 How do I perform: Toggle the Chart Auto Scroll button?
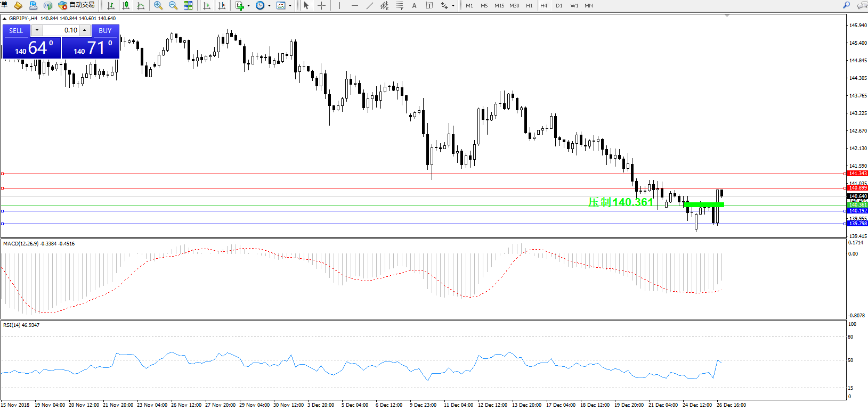point(207,5)
